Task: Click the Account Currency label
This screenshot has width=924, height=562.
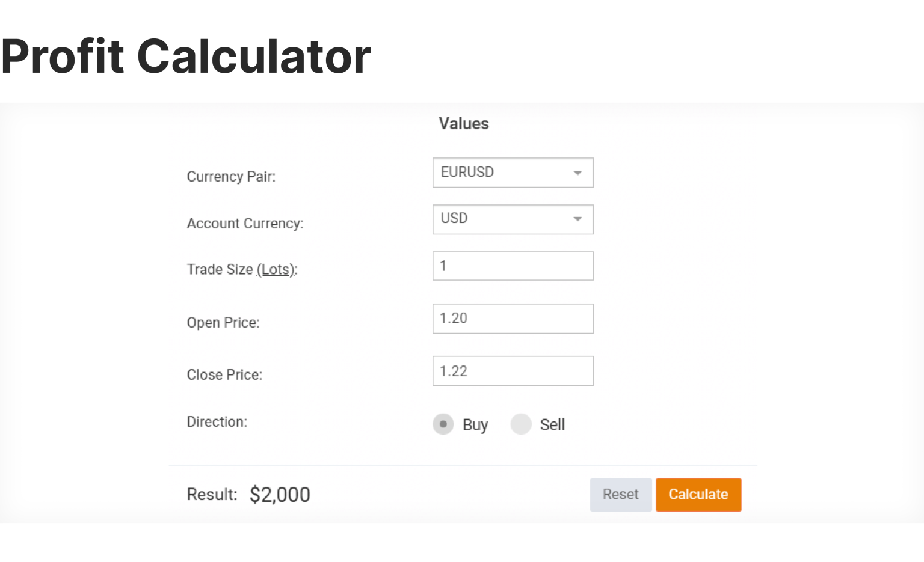Action: [245, 223]
